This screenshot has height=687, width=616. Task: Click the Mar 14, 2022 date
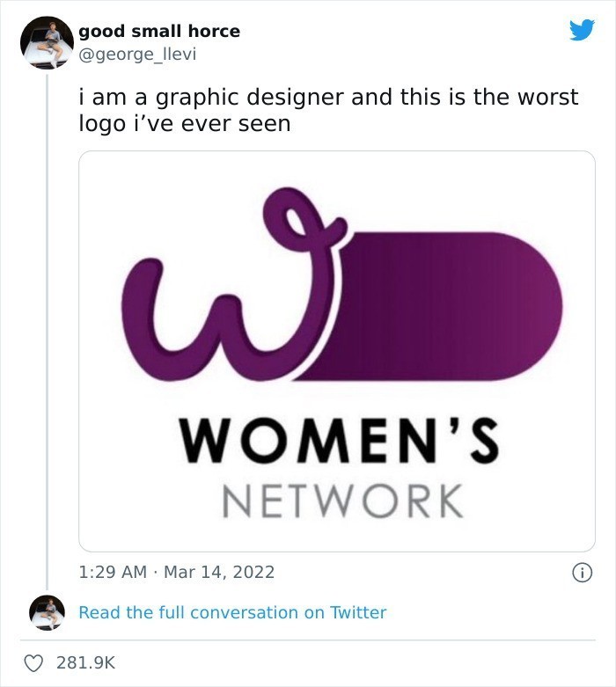(x=219, y=573)
